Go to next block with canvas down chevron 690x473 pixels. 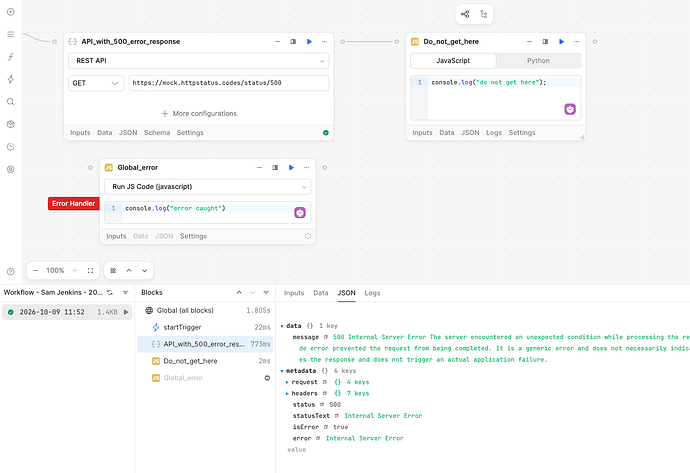tap(144, 270)
